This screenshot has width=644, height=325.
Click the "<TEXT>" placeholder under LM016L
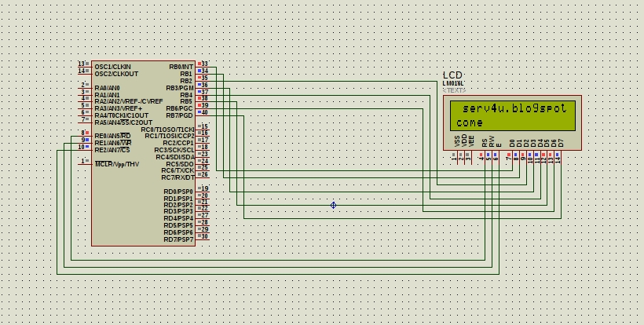pos(454,90)
